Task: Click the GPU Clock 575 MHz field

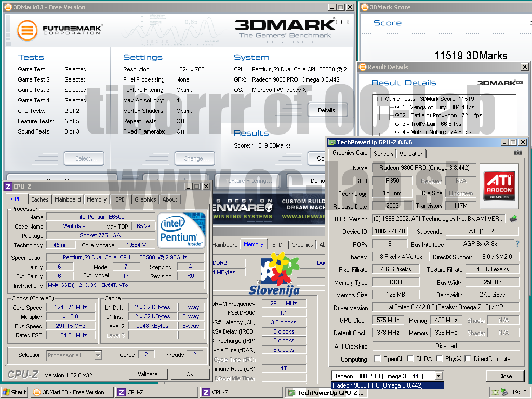Action: coord(388,320)
